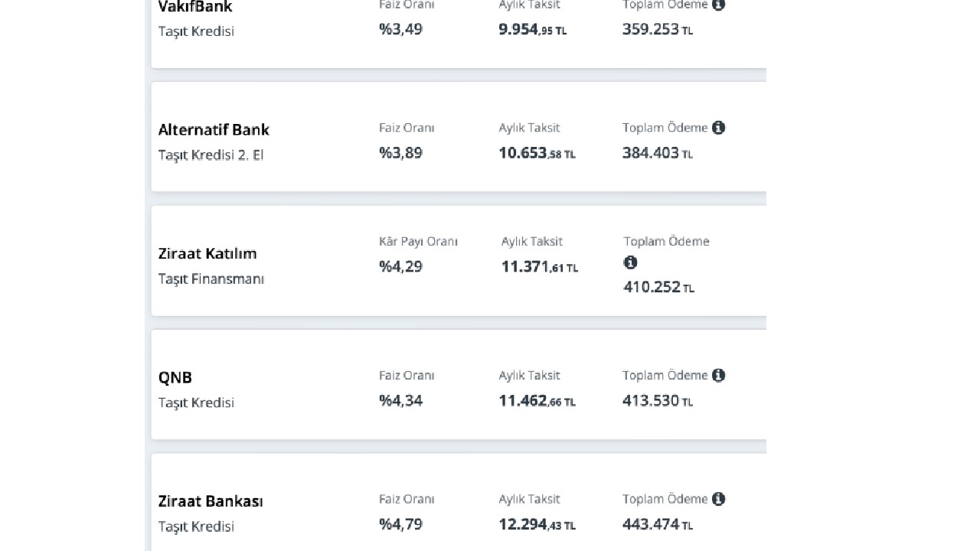Click total payment 443.474 TL
980x551 pixels.
(658, 524)
